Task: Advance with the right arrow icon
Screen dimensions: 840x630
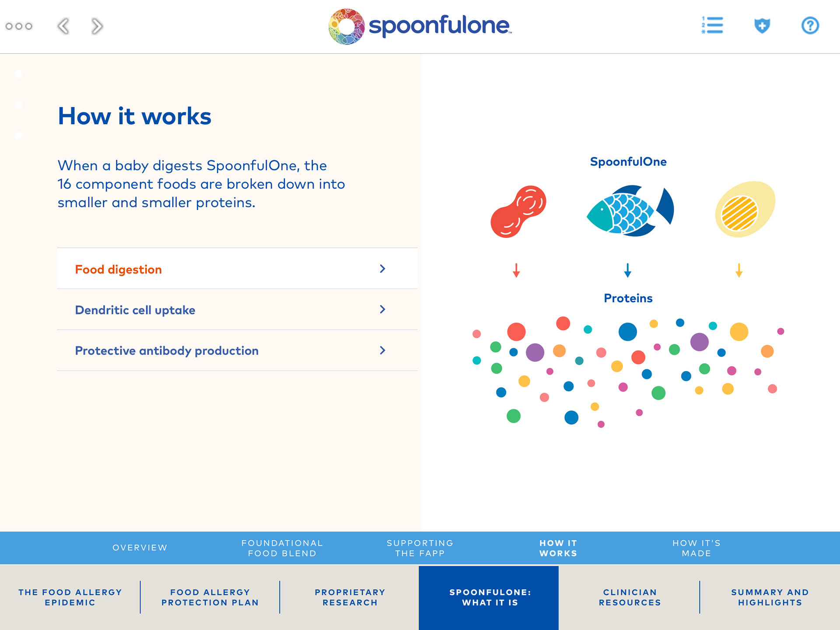Action: coord(97,26)
